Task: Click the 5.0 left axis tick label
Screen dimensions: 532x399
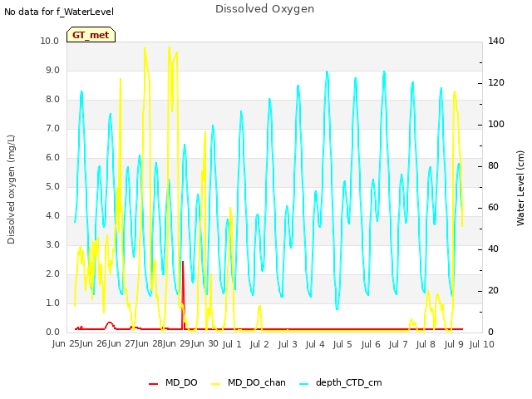Action: (x=52, y=186)
